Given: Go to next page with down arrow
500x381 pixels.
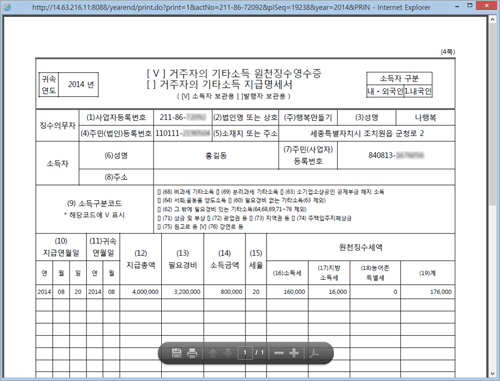Looking at the screenshot, I should 227,353.
